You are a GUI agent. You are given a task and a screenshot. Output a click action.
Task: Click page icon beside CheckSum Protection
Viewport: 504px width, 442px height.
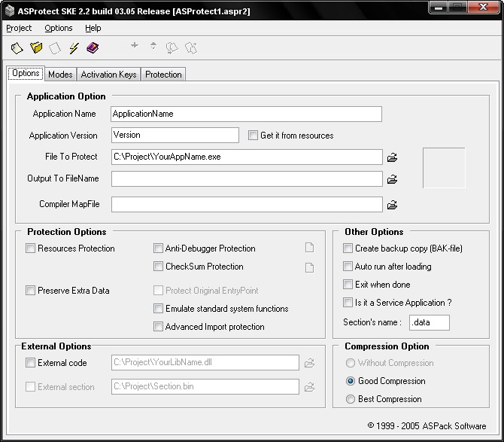(x=309, y=267)
